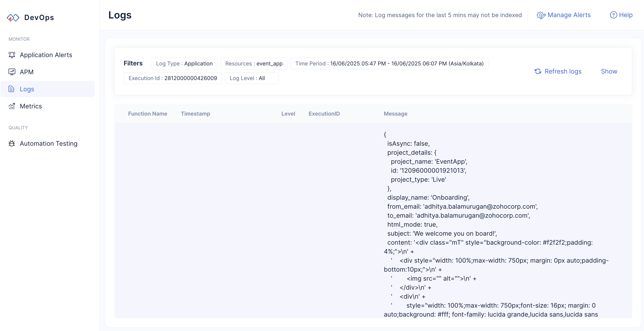644x331 pixels.
Task: Click the Message column header
Action: coord(396,114)
